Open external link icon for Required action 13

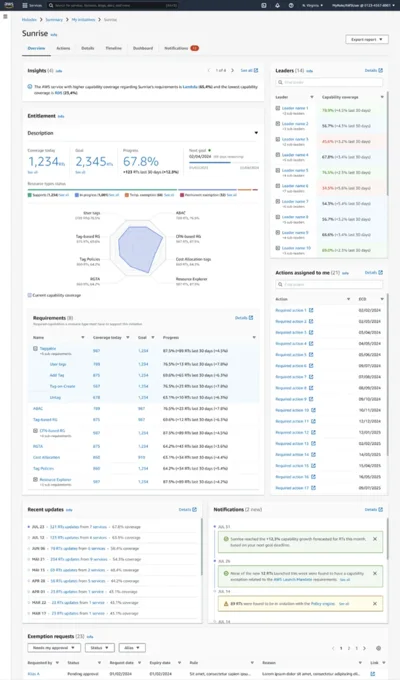click(313, 444)
